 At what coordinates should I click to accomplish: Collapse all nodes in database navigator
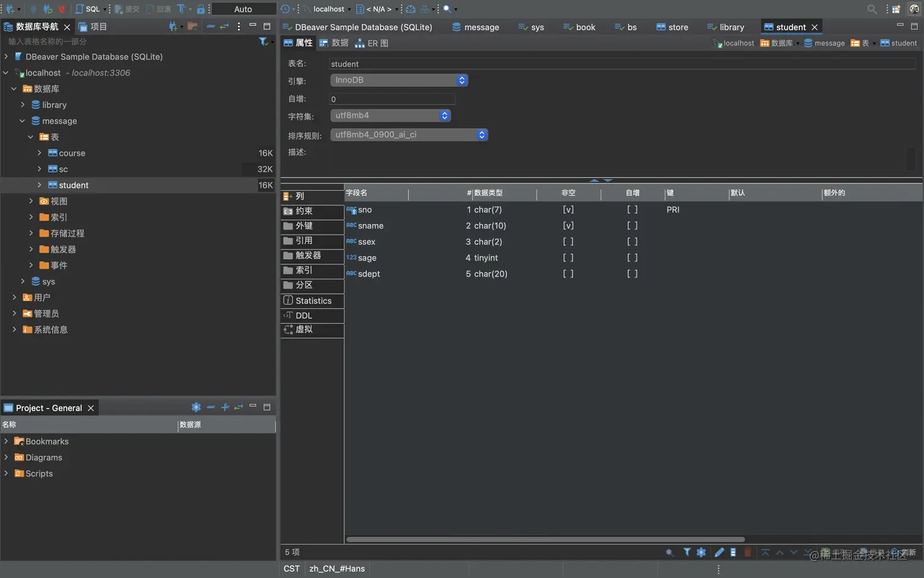(x=211, y=26)
